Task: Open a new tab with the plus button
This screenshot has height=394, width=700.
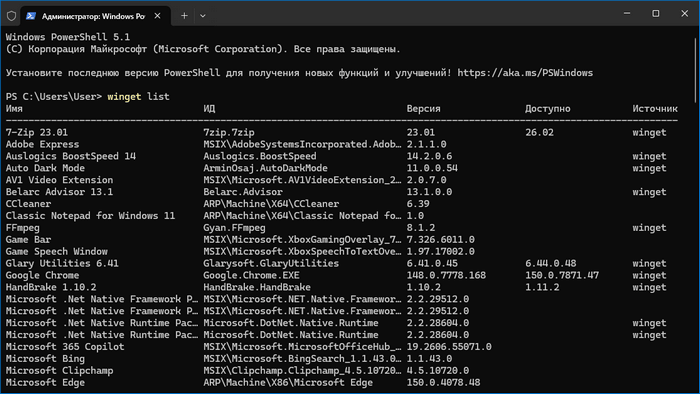Action: coord(184,16)
